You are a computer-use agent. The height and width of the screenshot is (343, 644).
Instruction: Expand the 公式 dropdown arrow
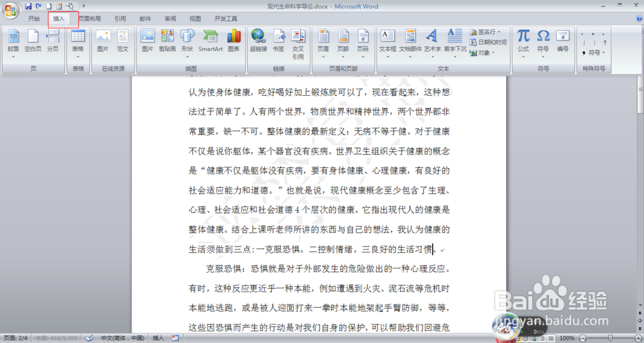pos(523,57)
